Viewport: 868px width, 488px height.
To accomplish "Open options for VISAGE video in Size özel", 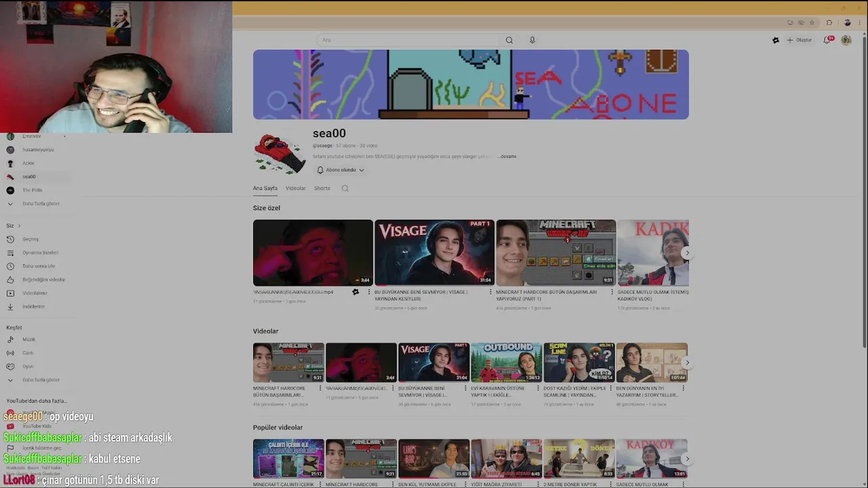I will (490, 292).
